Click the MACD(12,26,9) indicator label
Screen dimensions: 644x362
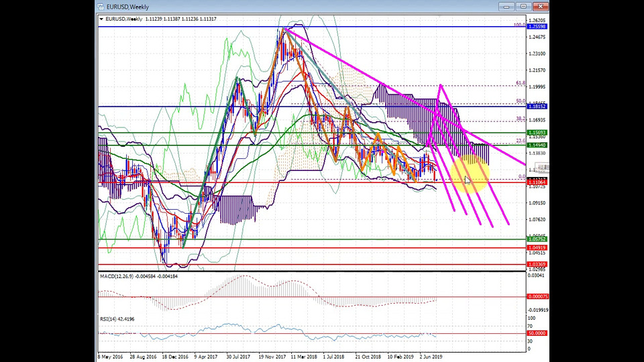[139, 277]
